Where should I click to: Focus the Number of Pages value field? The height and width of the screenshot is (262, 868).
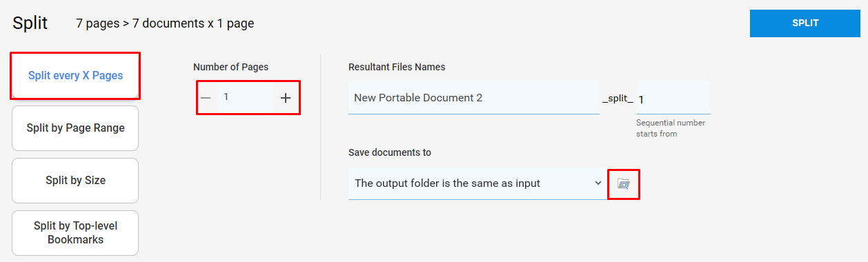tap(245, 97)
